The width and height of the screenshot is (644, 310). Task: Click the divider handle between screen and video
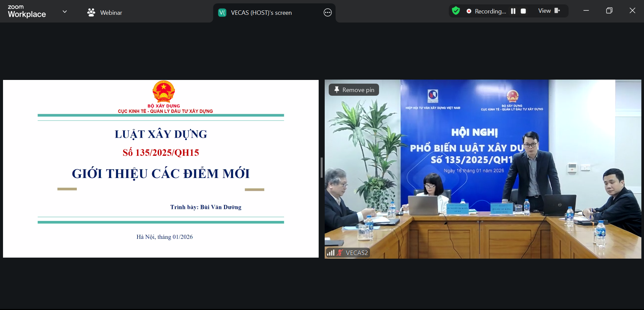(x=321, y=168)
